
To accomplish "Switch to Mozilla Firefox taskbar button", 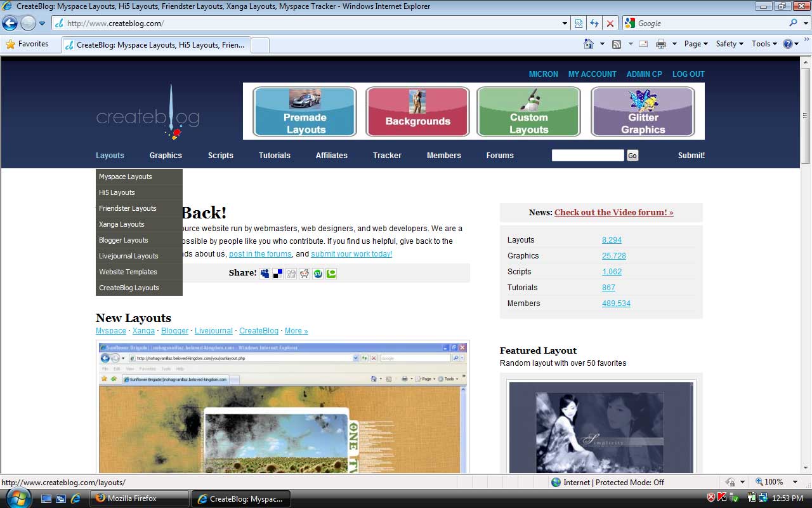I will pos(140,498).
